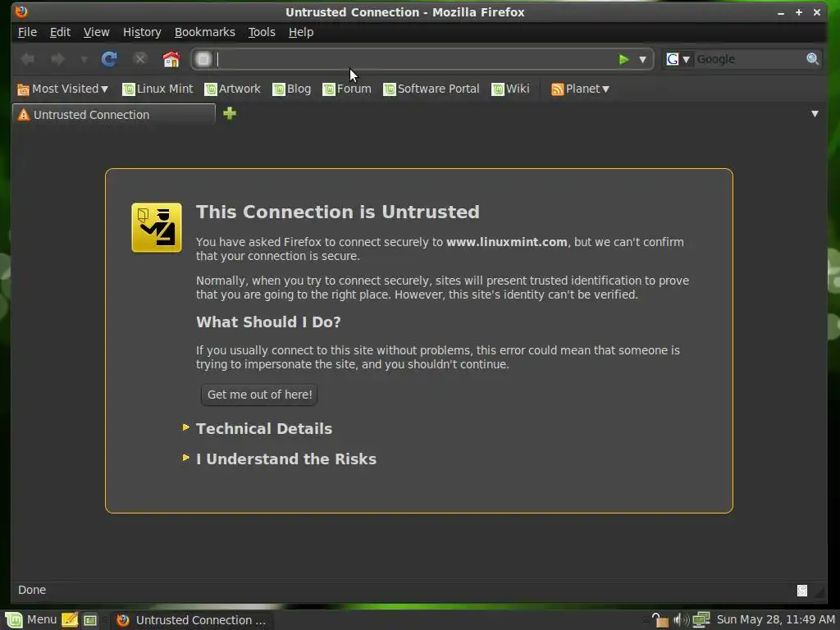
Task: Open the list all tabs dropdown
Action: (x=815, y=113)
